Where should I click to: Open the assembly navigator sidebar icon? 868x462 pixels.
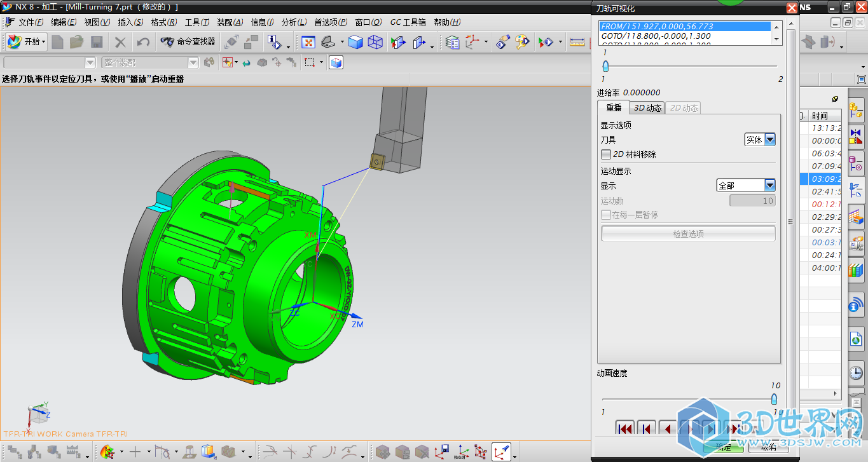856,109
